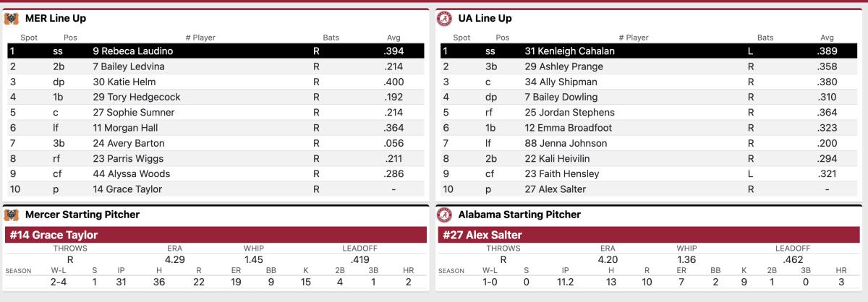
Task: Select Grace Taylor pitcher row in MER lineup
Action: click(x=216, y=189)
